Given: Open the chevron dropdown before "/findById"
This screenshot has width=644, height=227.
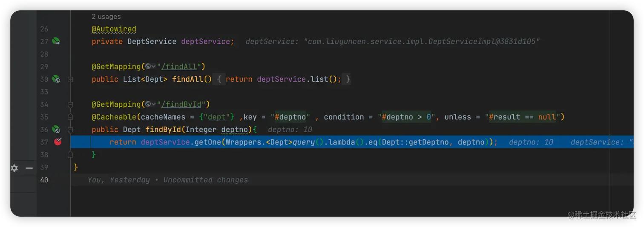Looking at the screenshot, I should pos(153,105).
